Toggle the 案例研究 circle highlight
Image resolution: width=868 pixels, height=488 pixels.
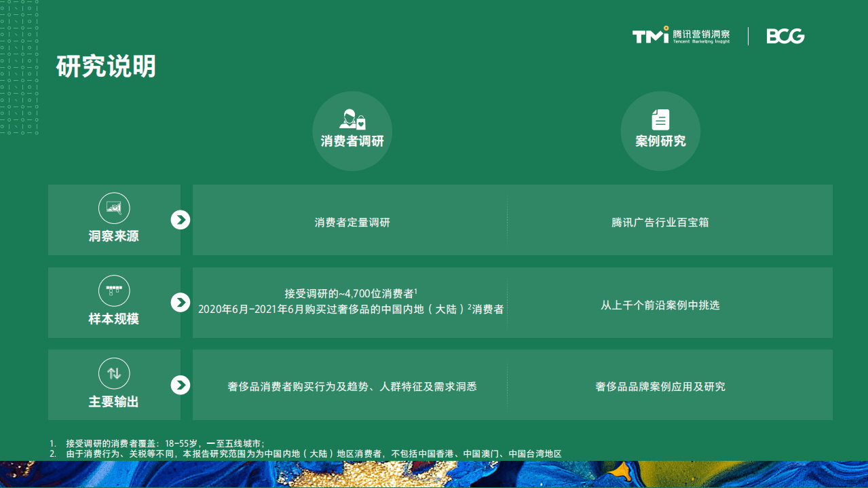click(x=660, y=131)
